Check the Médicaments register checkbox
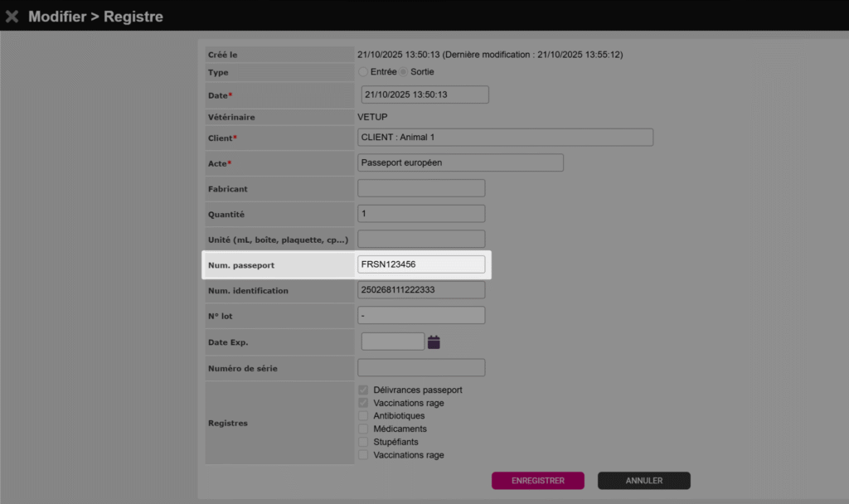849x504 pixels. [363, 429]
